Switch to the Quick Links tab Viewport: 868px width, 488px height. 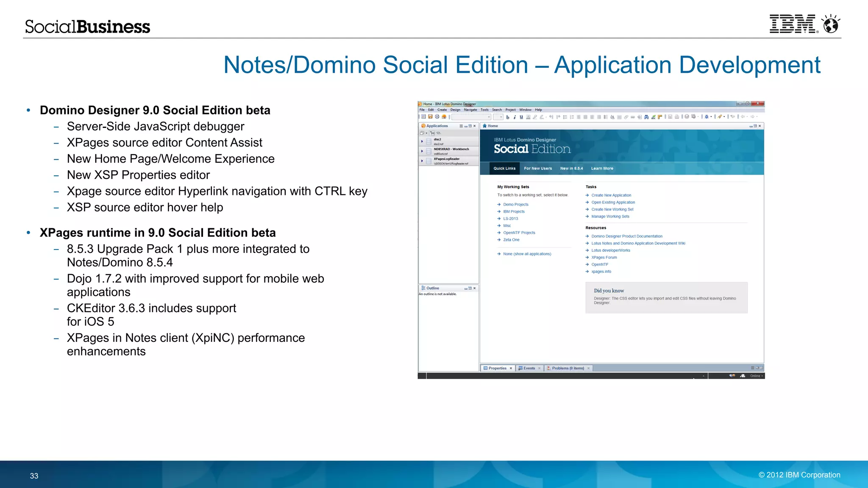[504, 169]
